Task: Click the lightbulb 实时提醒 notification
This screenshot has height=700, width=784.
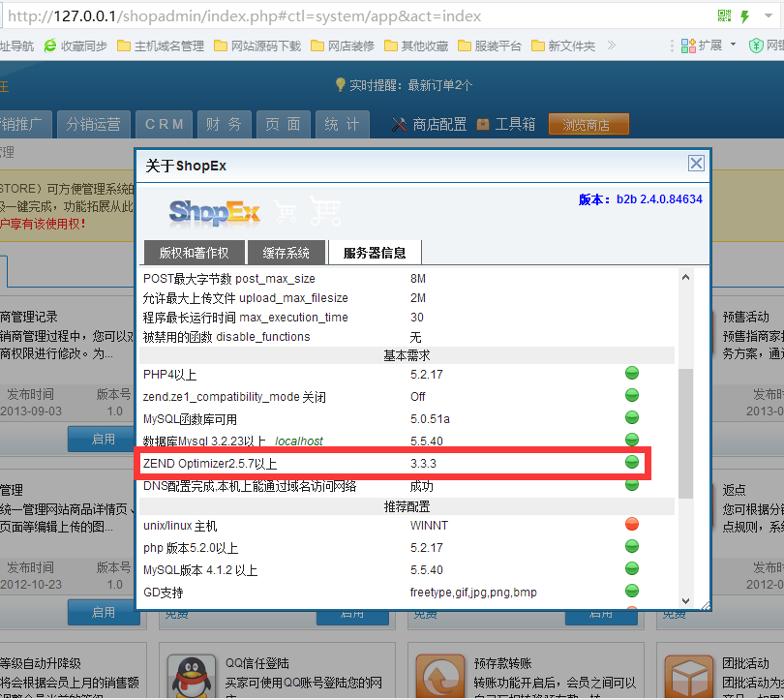Action: tap(404, 85)
